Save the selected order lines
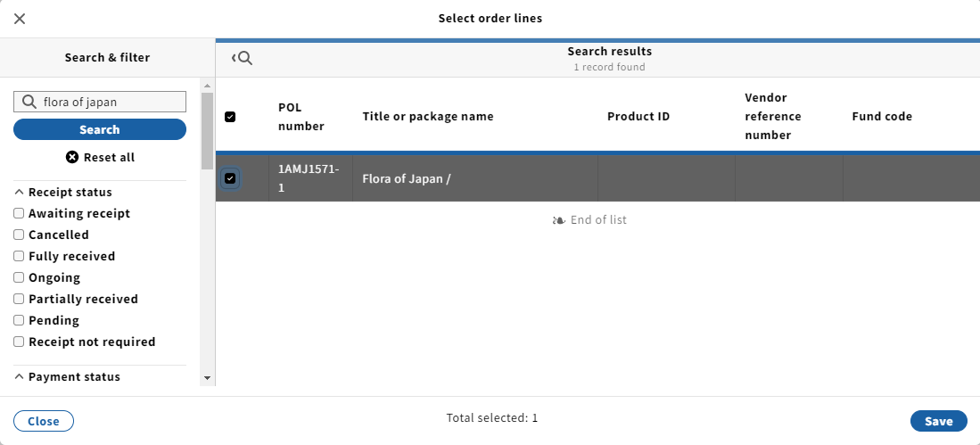980x445 pixels. [x=939, y=421]
